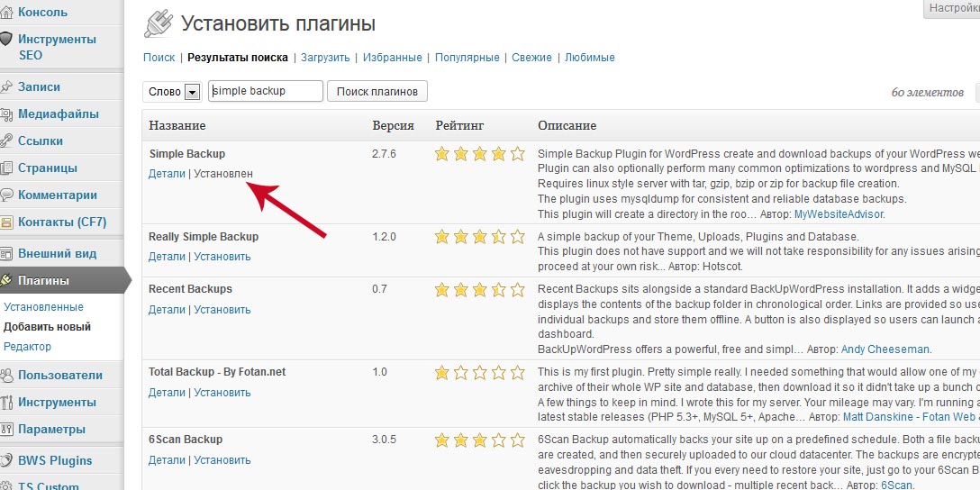This screenshot has height=490, width=980.
Task: Install the Really Simple Backup plugin
Action: click(x=222, y=256)
